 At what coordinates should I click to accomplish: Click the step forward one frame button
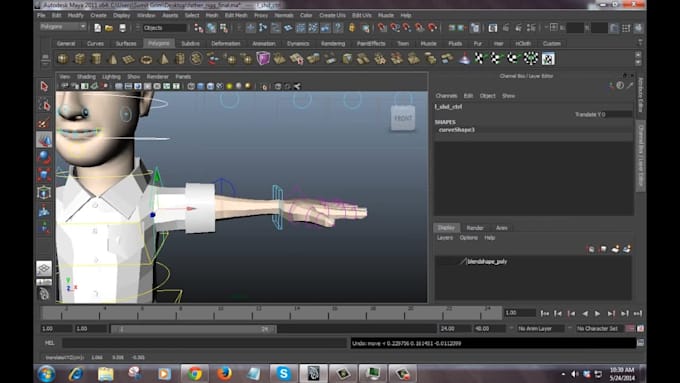(x=611, y=313)
